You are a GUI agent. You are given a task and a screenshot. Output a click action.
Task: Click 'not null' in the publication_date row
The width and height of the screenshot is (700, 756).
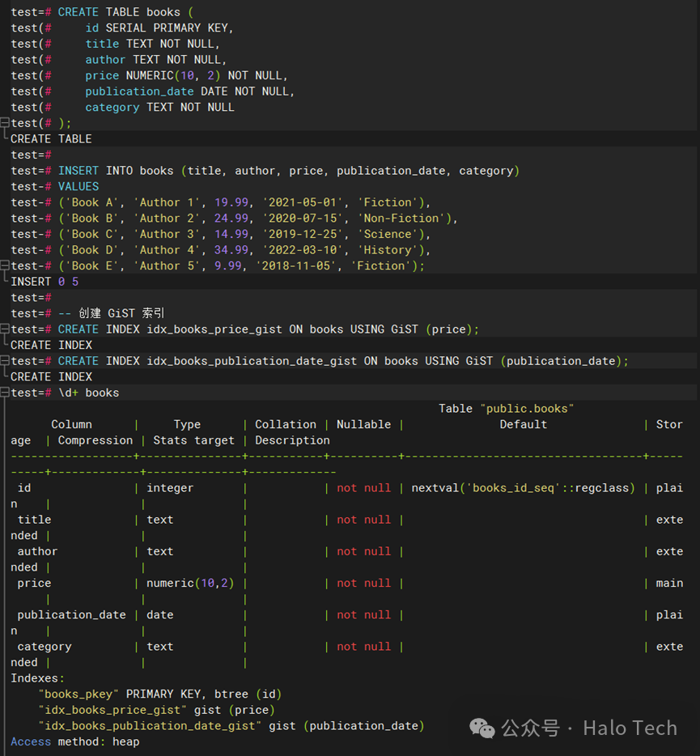click(x=363, y=615)
